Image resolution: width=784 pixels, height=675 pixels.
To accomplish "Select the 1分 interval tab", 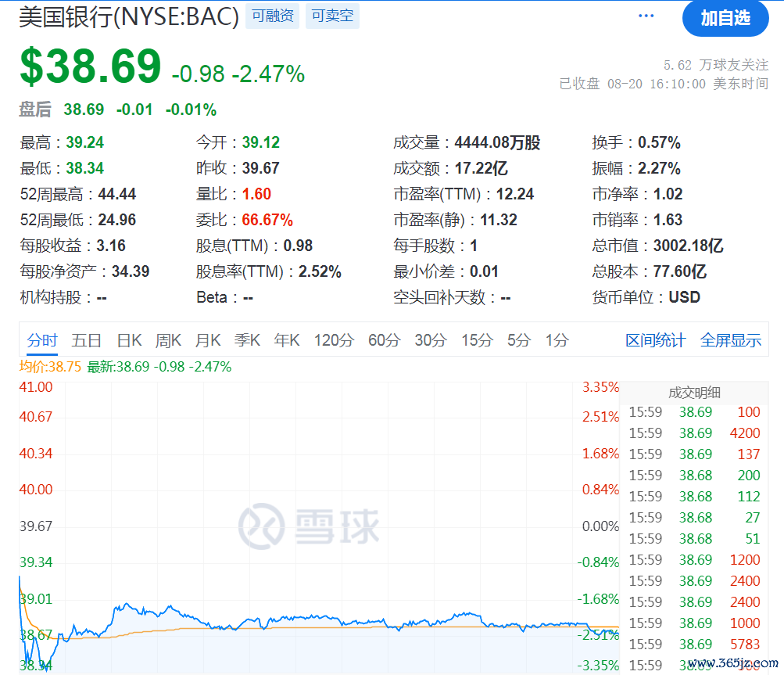I will [557, 341].
